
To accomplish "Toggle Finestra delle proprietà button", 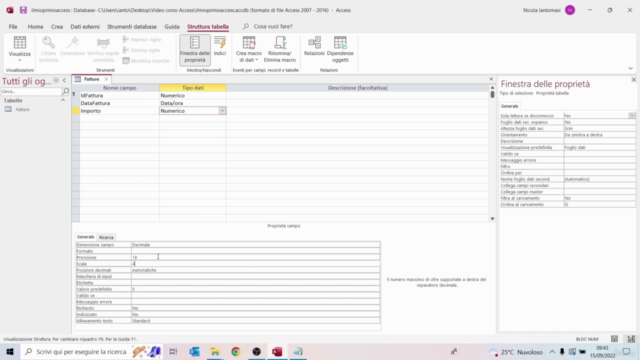I will 195,49.
